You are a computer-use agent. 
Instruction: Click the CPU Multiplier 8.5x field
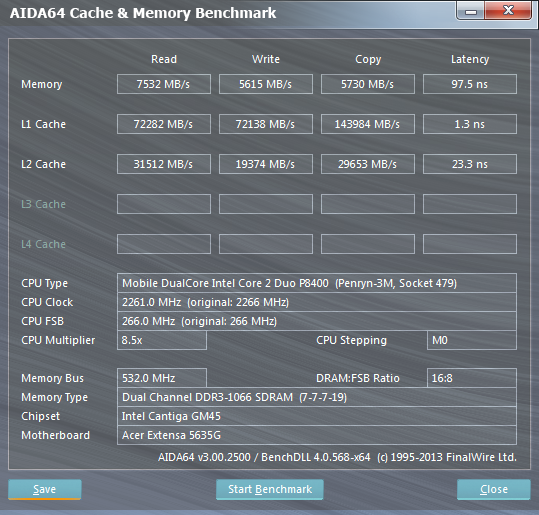click(x=162, y=340)
